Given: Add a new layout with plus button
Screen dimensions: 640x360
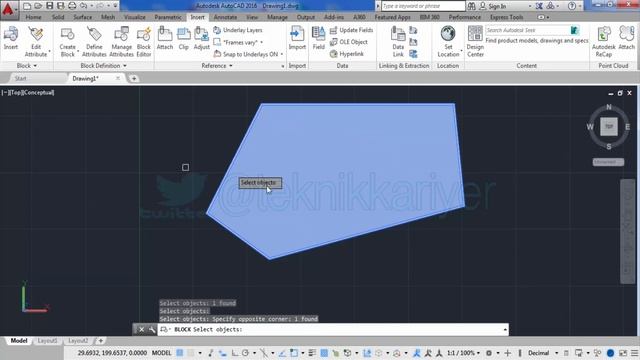Looking at the screenshot, I should pyautogui.click(x=100, y=341).
